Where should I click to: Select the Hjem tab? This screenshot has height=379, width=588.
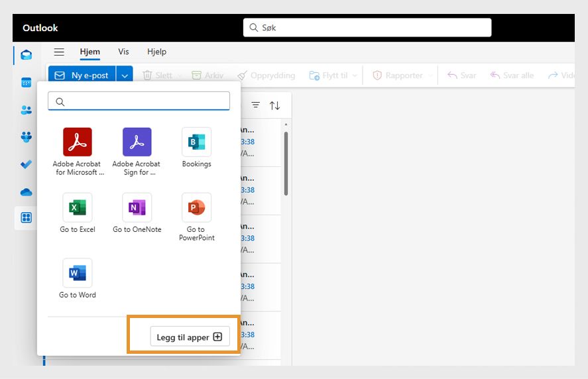tap(90, 52)
